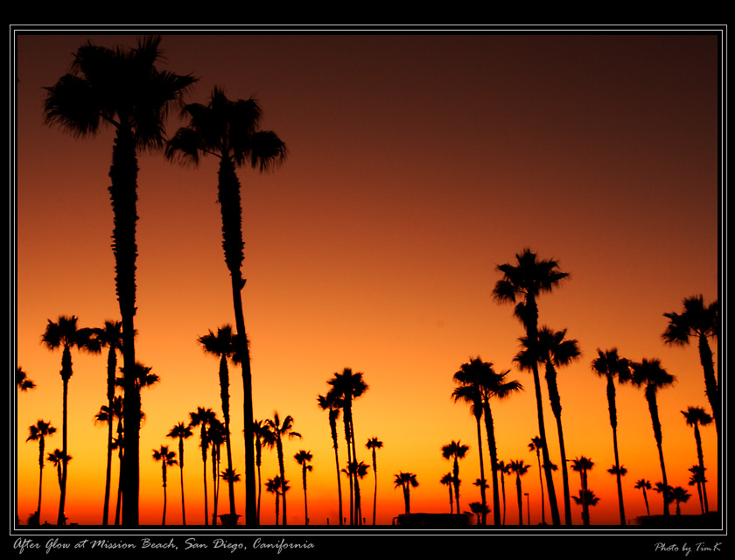Click the low building silhouette at bottom center
735x560 pixels.
tap(433, 519)
